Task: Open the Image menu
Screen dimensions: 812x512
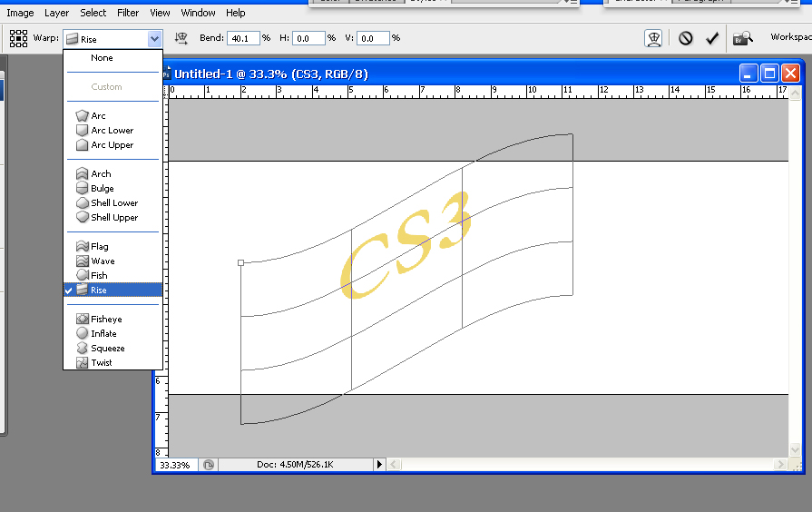Action: tap(20, 13)
